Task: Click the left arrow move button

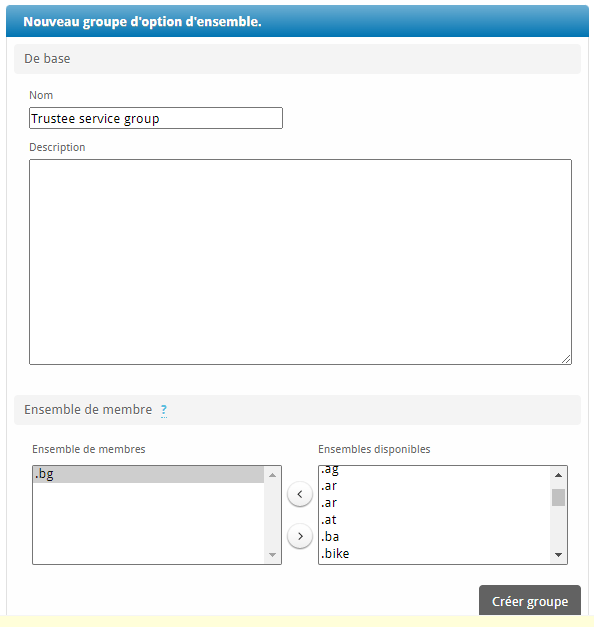Action: tap(300, 494)
